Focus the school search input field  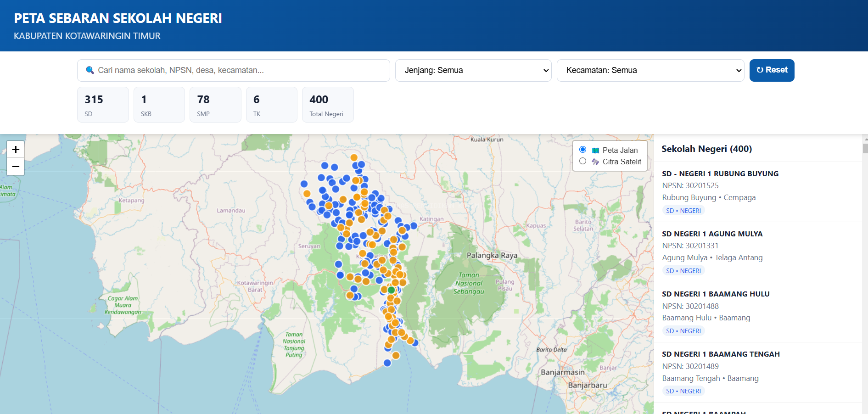click(x=234, y=71)
